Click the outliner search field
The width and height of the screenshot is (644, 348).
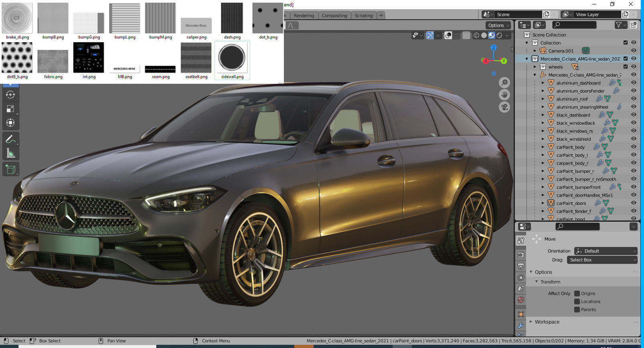(574, 25)
